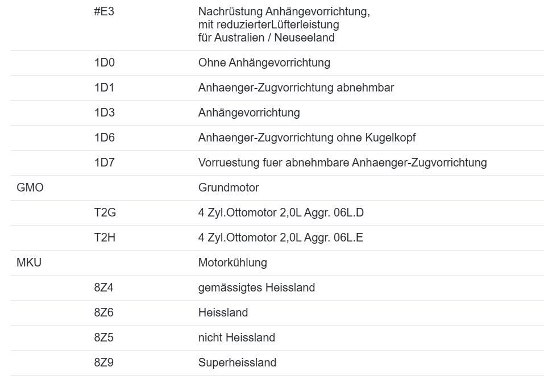Click the #E3 code cell
Screen dimensions: 544x392
coord(104,12)
